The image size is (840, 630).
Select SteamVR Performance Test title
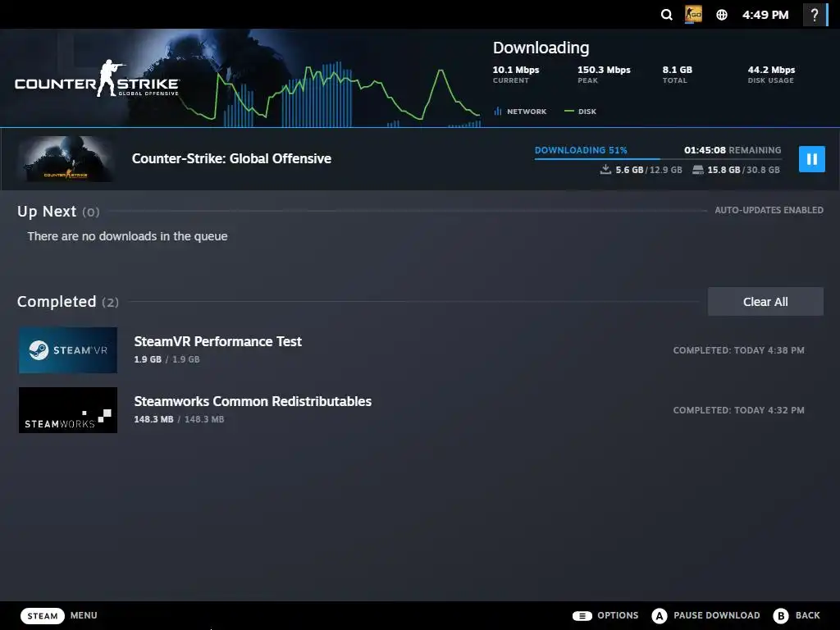(x=218, y=341)
